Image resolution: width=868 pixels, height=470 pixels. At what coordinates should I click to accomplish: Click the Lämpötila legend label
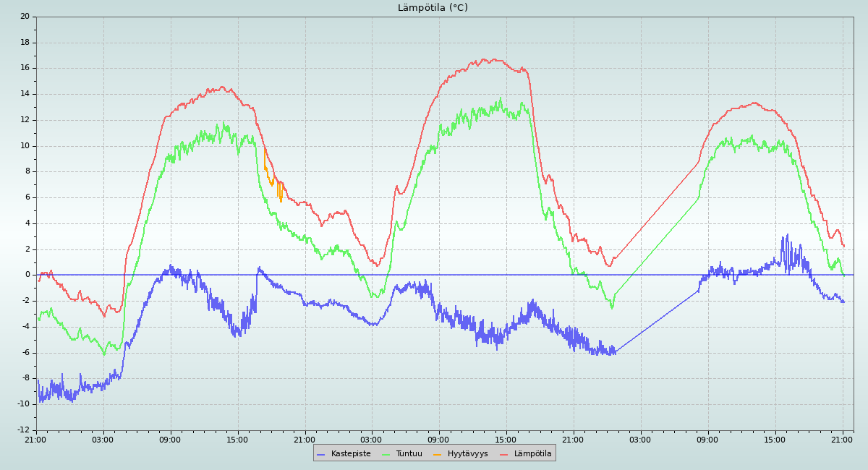[532, 453]
